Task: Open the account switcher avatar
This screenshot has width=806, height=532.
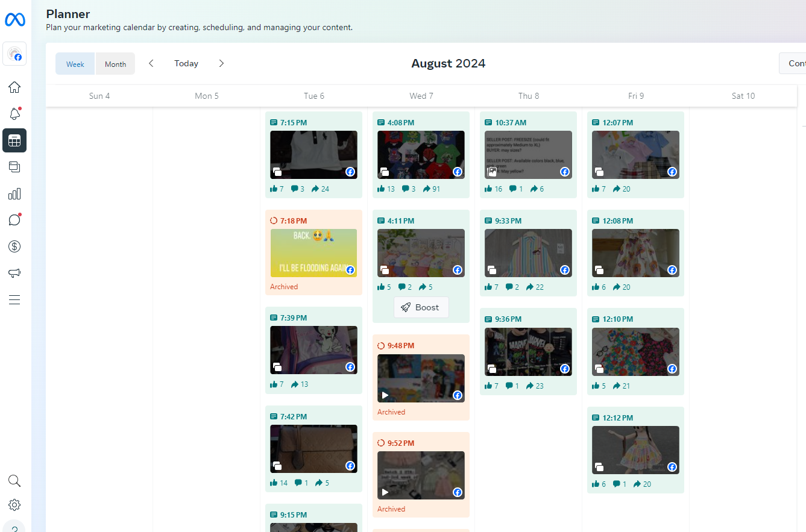Action: (x=14, y=54)
